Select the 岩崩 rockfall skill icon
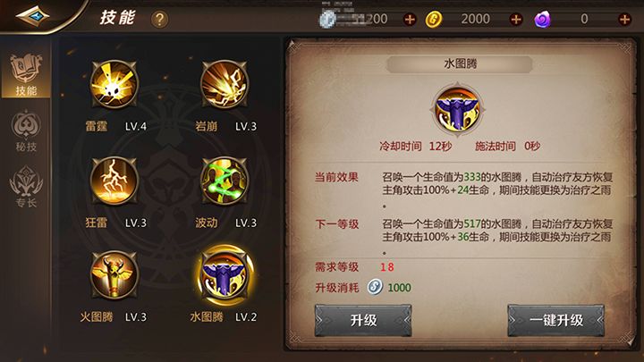This screenshot has width=644, height=362. pyautogui.click(x=225, y=84)
